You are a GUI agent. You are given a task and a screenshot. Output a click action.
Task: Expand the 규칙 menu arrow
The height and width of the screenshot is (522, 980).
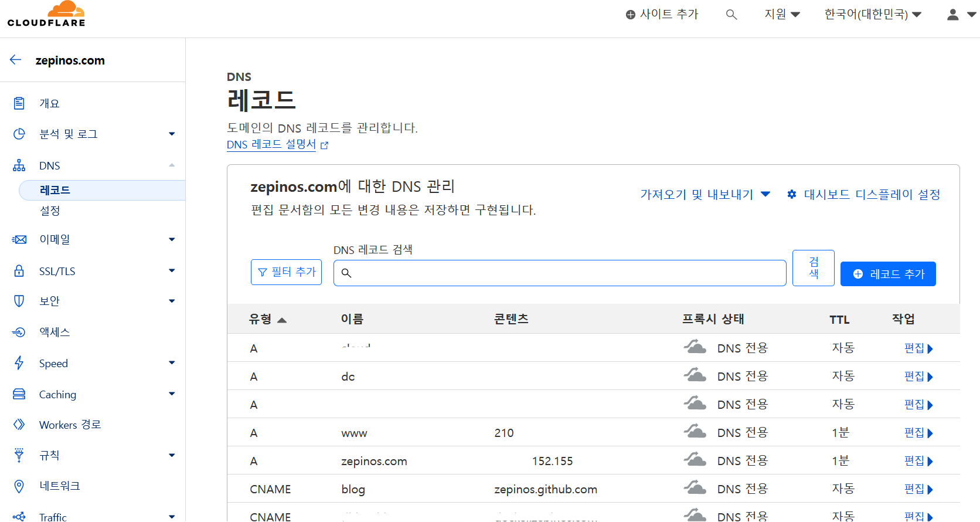click(172, 455)
